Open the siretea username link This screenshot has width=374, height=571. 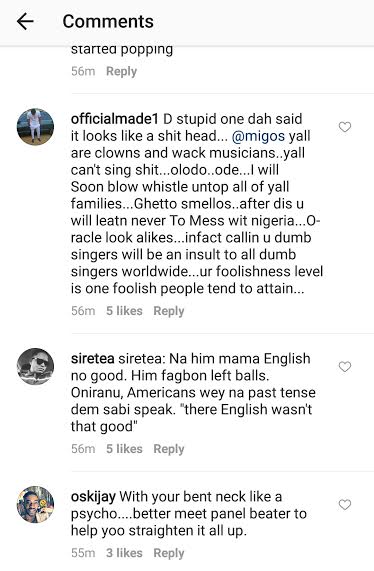point(93,359)
